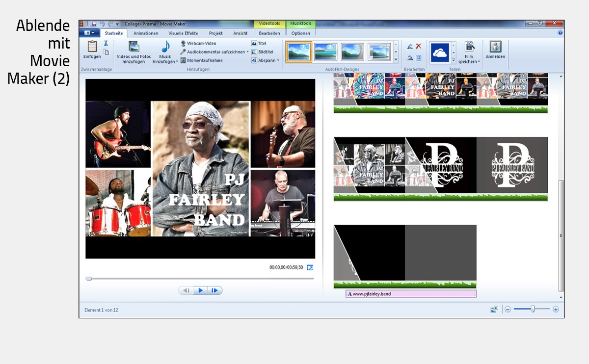Add videos and photos via Videos und Fotos hinzufügen
Viewport: 589px width, 364px height.
[134, 52]
